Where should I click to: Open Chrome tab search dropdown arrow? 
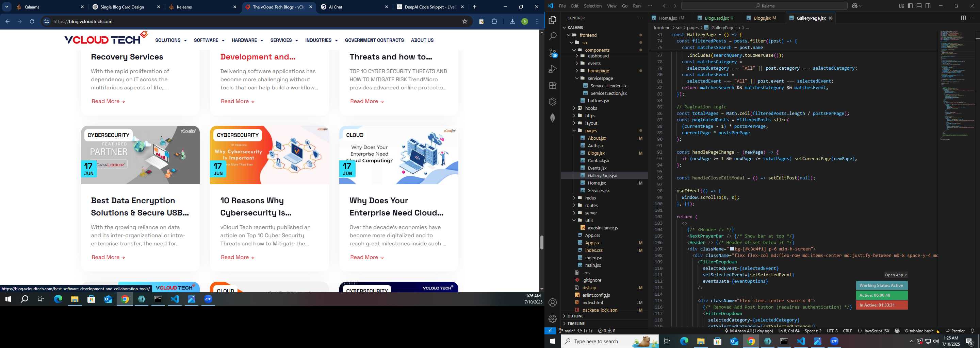click(6, 7)
